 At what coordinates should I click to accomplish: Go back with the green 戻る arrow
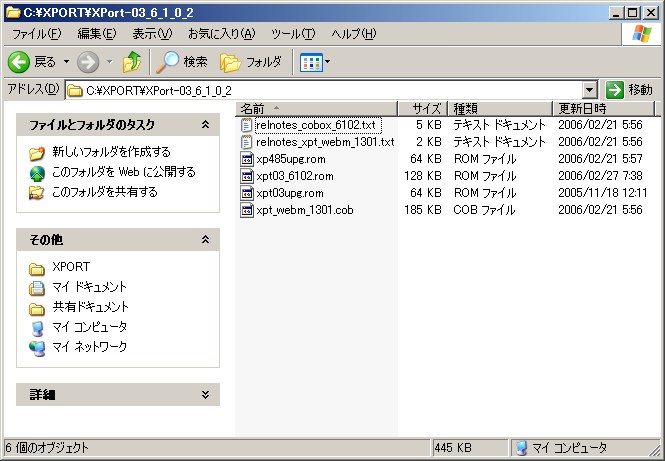pyautogui.click(x=19, y=62)
